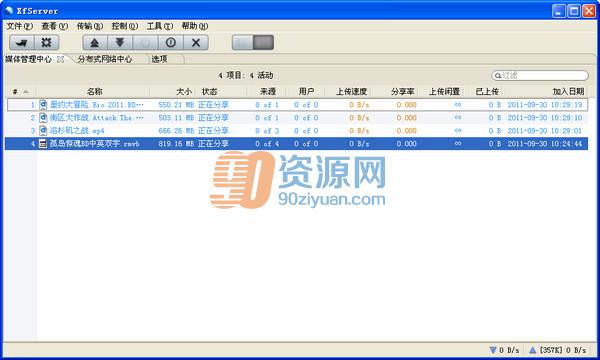Screen dimensions: 600x360
Task: Switch to the 选项 tab
Action: [160, 59]
